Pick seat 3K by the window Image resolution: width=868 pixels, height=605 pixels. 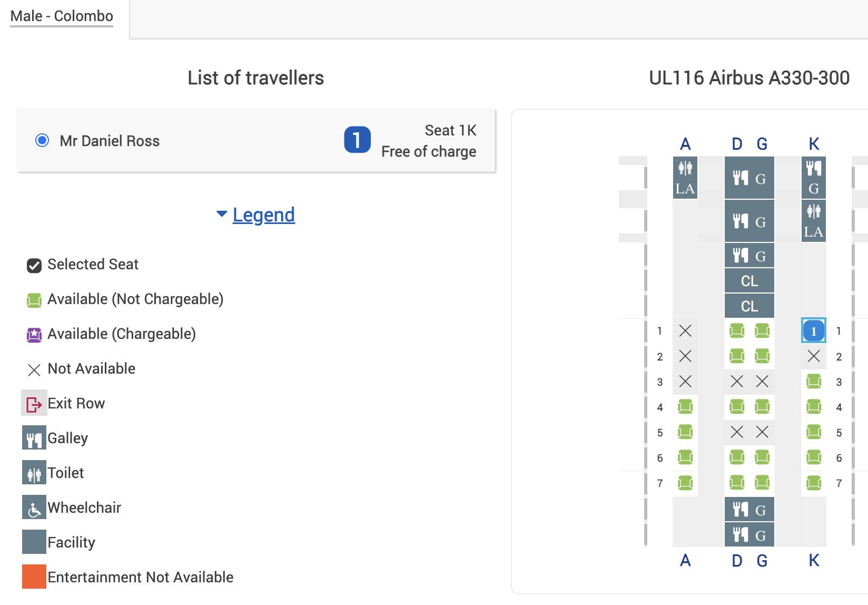coord(814,382)
